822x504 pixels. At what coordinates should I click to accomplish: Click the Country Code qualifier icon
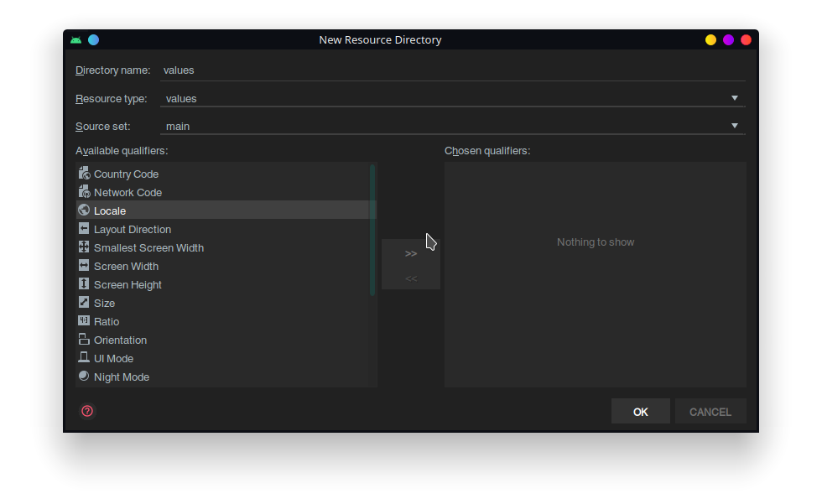coord(84,173)
